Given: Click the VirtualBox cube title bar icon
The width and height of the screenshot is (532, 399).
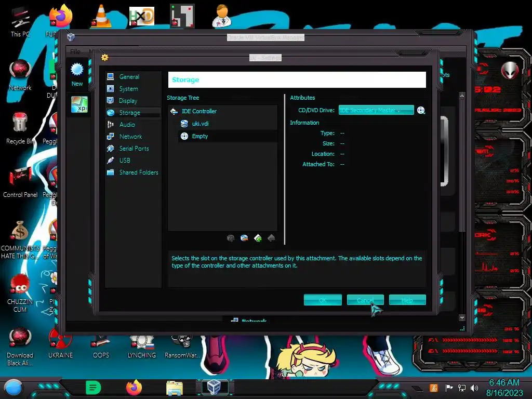Looking at the screenshot, I should click(71, 37).
